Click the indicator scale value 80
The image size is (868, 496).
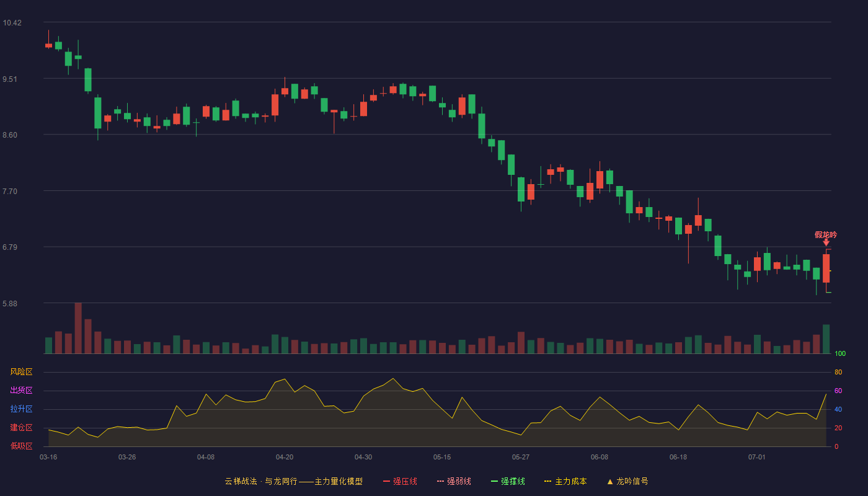coord(838,372)
